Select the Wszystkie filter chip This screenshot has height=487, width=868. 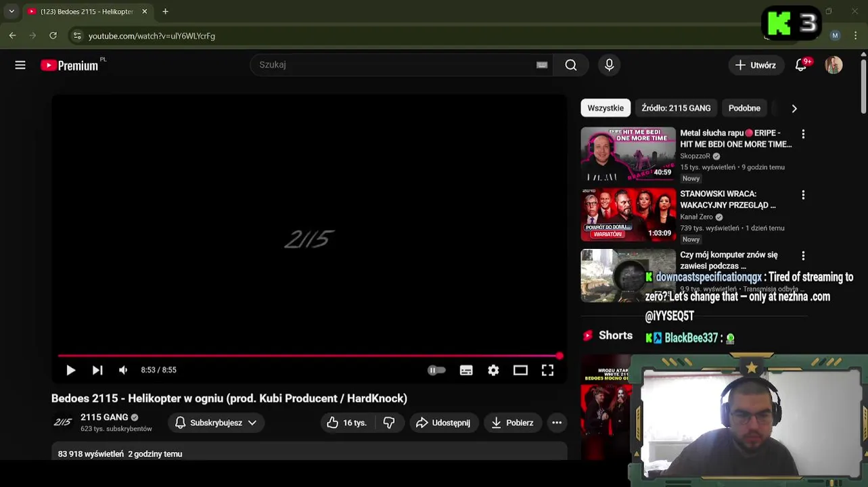pos(606,108)
